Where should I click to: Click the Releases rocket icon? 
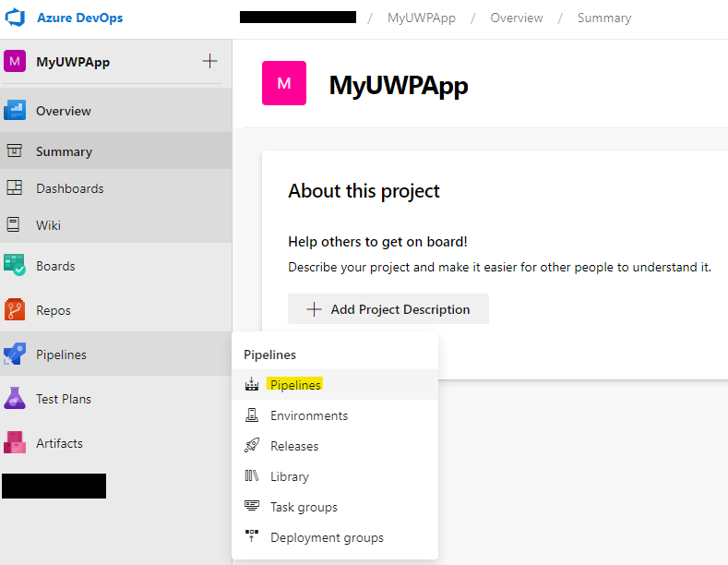point(252,445)
